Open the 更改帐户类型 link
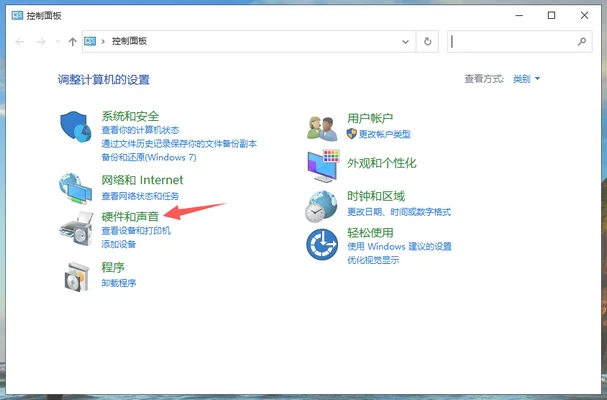The height and width of the screenshot is (400, 607). tap(385, 134)
